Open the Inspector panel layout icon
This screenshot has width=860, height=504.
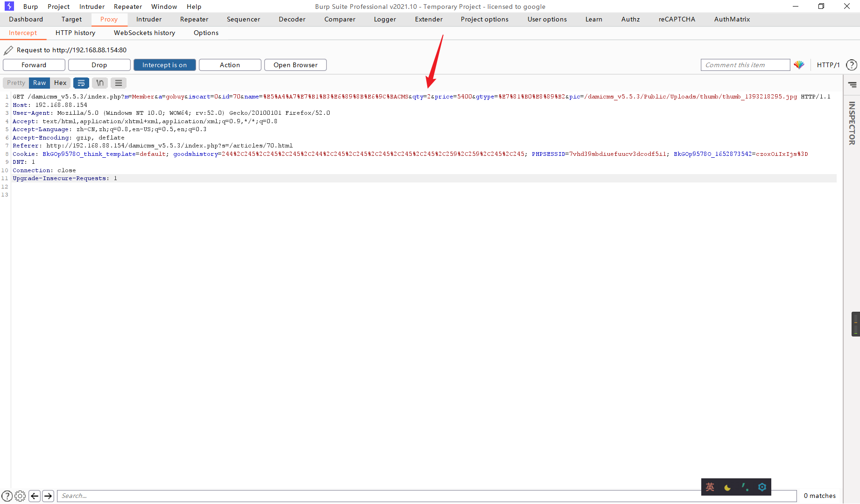pyautogui.click(x=852, y=84)
